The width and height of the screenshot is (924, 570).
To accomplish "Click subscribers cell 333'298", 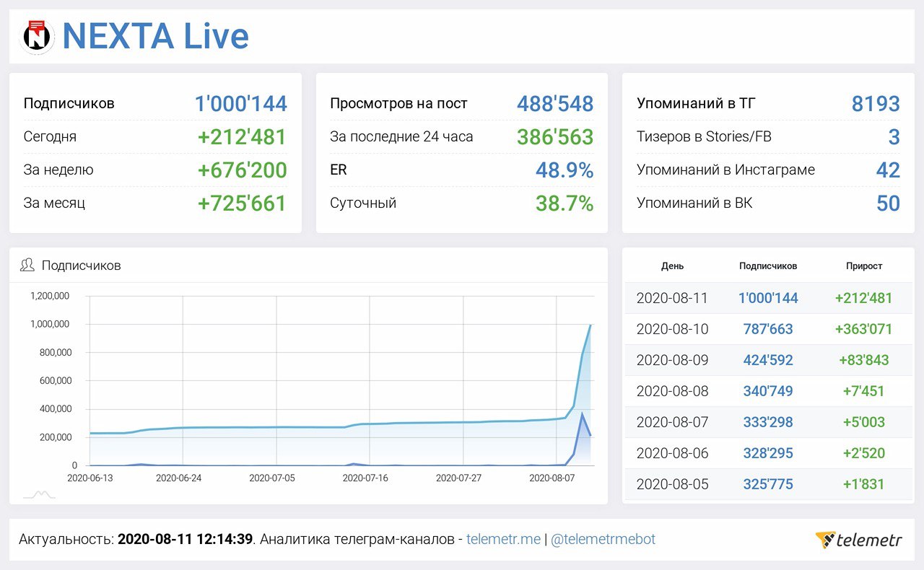I will tap(768, 422).
